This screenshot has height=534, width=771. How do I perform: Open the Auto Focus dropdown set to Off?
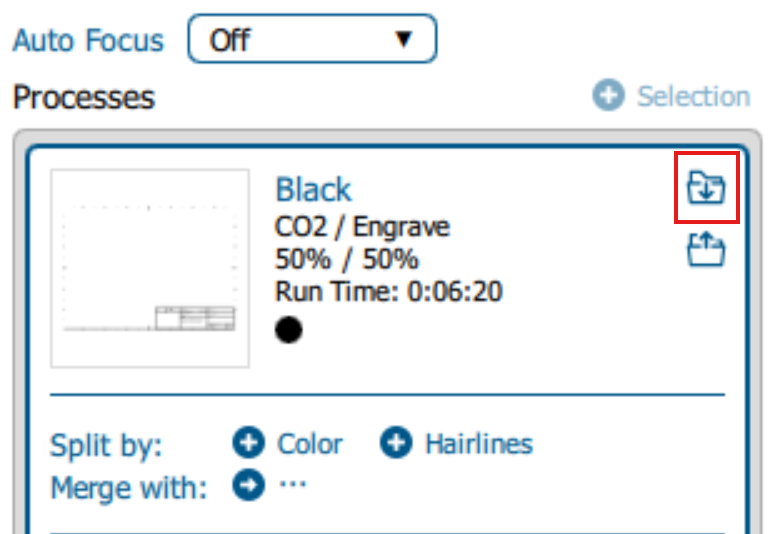click(312, 39)
